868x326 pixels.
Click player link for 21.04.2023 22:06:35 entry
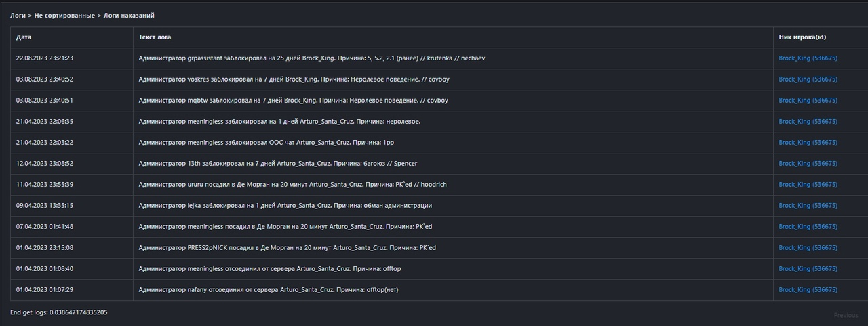click(808, 122)
